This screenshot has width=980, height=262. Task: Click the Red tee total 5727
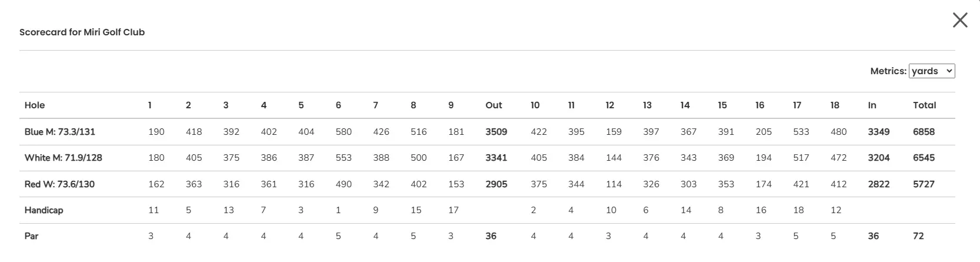point(924,184)
